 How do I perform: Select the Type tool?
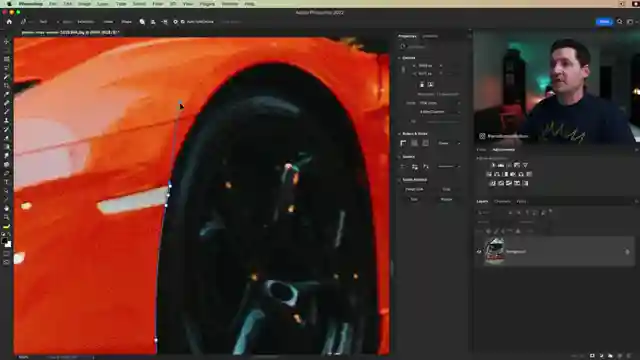pyautogui.click(x=7, y=182)
